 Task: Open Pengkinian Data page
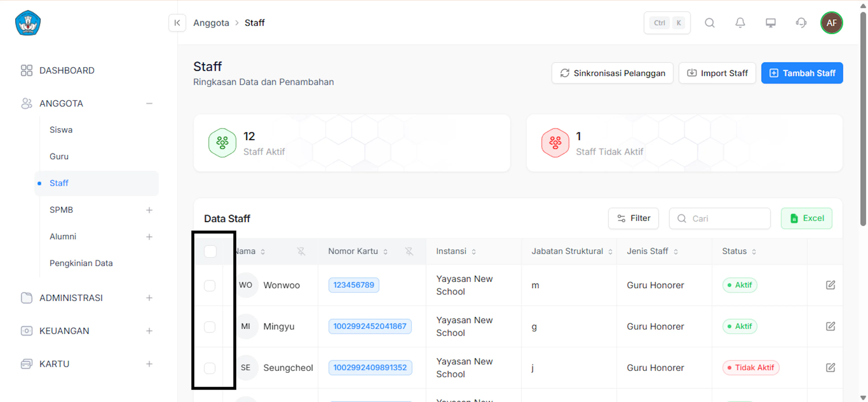tap(81, 263)
